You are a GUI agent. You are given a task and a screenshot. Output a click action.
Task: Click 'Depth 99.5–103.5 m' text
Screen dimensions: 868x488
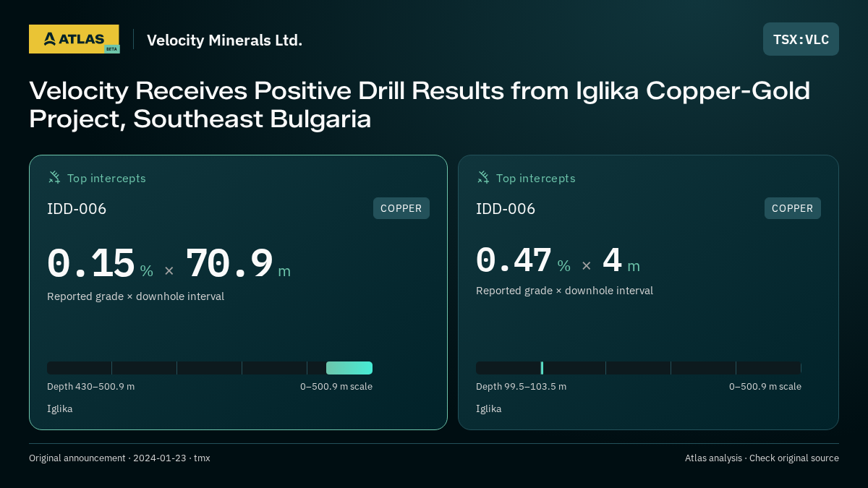click(x=521, y=387)
